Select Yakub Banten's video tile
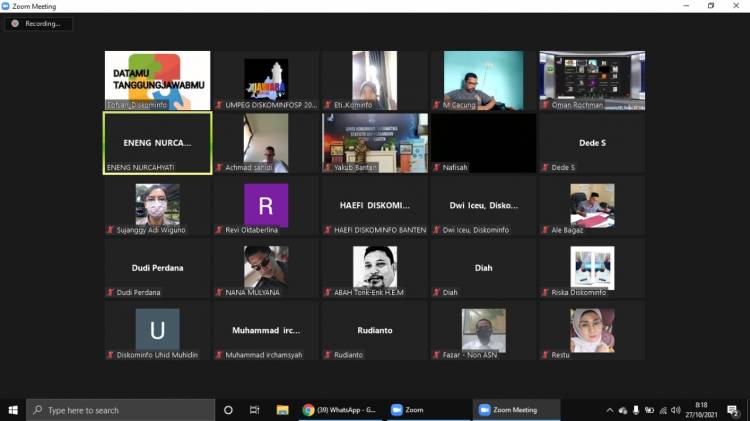 (x=375, y=143)
